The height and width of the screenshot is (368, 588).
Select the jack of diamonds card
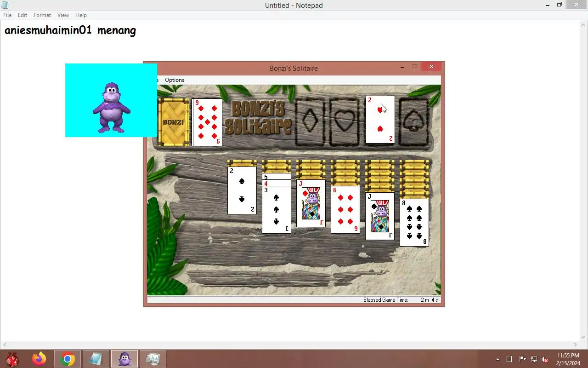pos(311,203)
